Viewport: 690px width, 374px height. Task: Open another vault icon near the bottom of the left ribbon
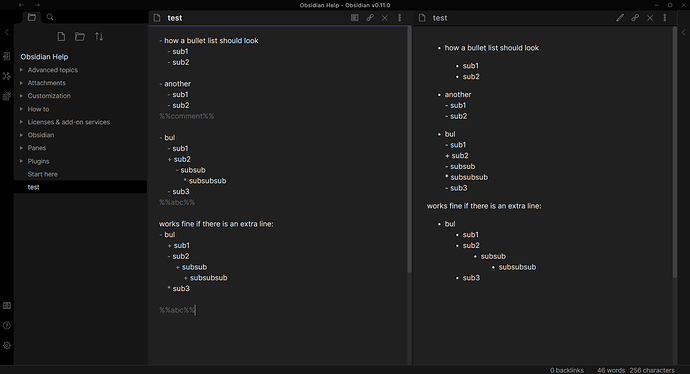pyautogui.click(x=7, y=306)
